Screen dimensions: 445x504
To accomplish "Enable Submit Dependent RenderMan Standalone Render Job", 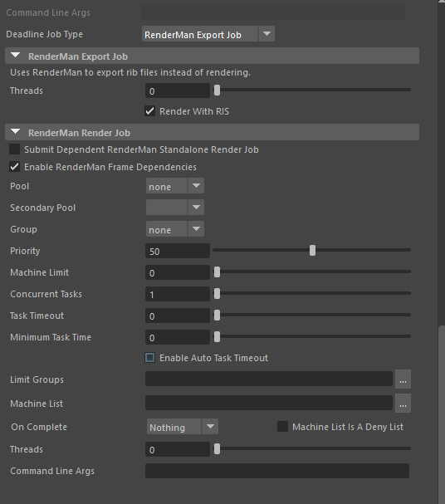I will coord(14,149).
